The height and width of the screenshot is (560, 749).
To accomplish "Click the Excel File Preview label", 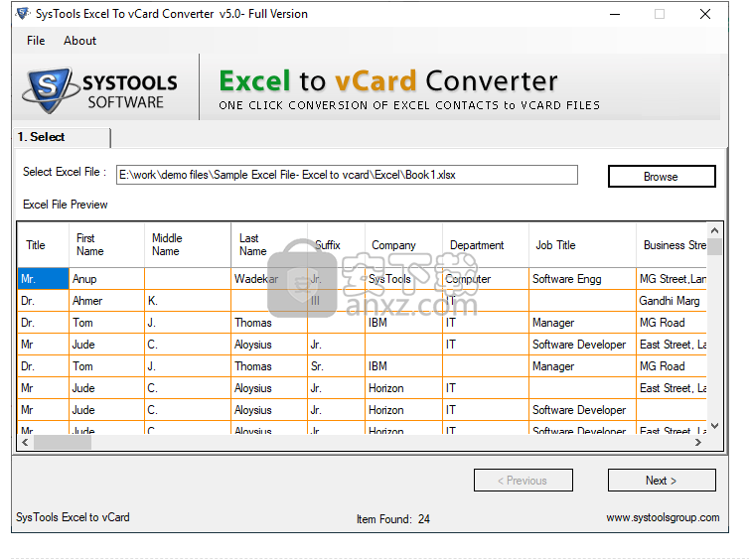I will coord(66,205).
